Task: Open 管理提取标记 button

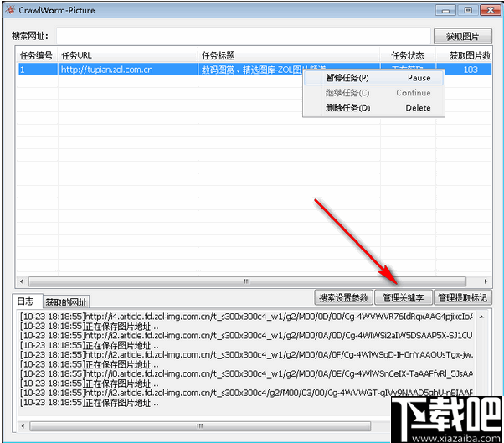Action: point(462,297)
